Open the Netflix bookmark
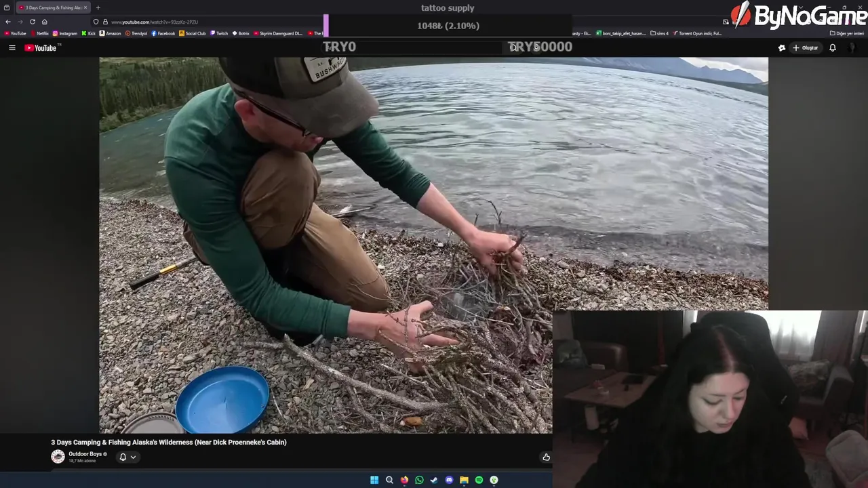 (x=39, y=33)
